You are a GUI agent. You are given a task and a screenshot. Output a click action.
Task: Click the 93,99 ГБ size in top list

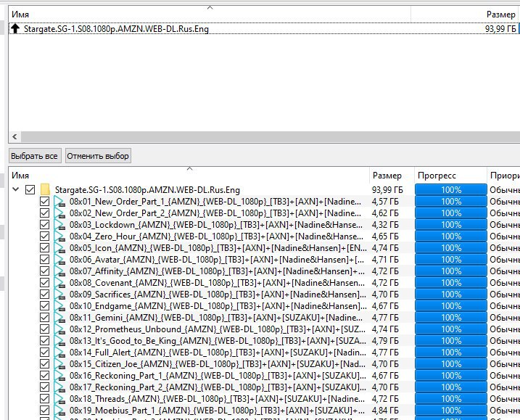(x=500, y=29)
